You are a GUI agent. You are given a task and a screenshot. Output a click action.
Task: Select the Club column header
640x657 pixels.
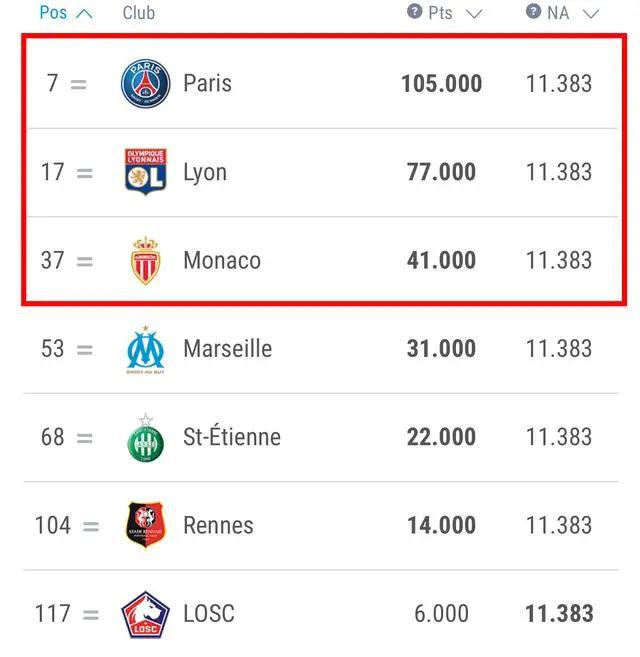point(139,13)
